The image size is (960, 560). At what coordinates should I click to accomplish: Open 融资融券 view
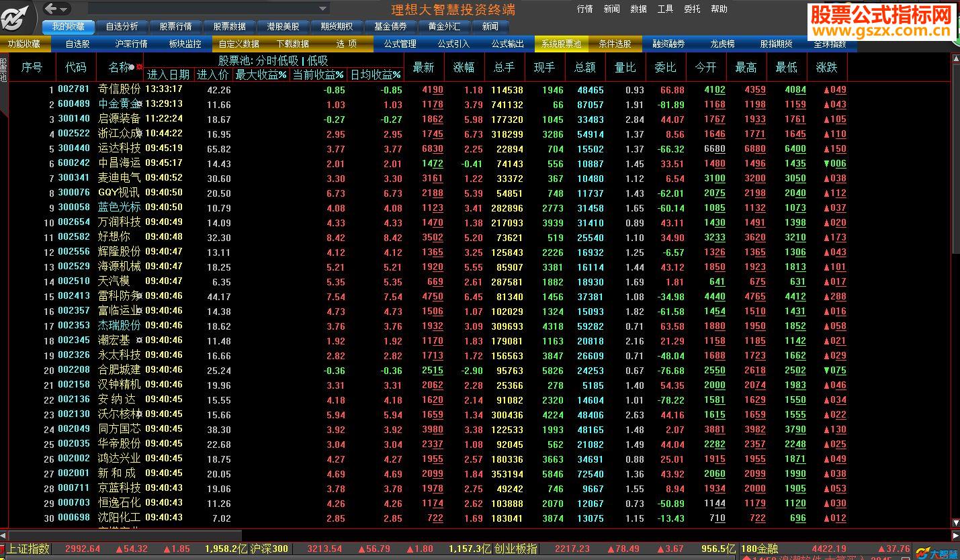point(669,44)
